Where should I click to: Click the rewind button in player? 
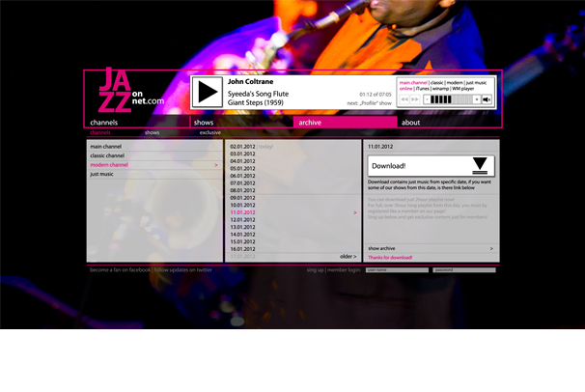pos(404,99)
